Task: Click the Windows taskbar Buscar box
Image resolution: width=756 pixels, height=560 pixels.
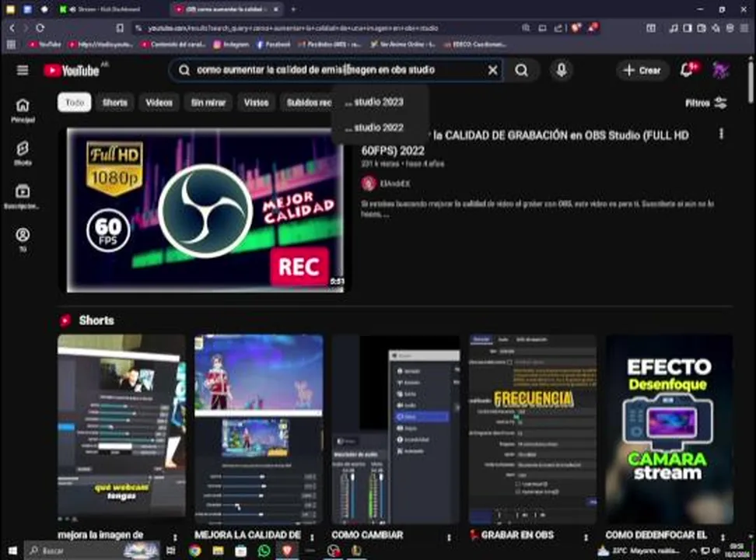Action: (x=93, y=551)
